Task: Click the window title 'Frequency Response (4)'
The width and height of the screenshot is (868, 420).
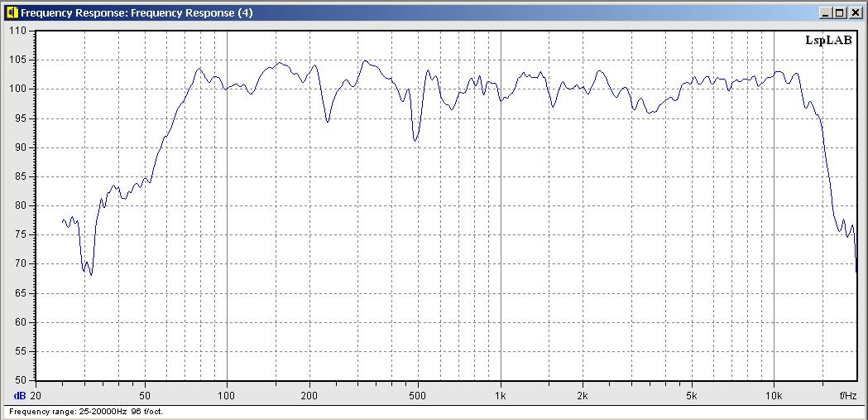Action: pyautogui.click(x=191, y=13)
